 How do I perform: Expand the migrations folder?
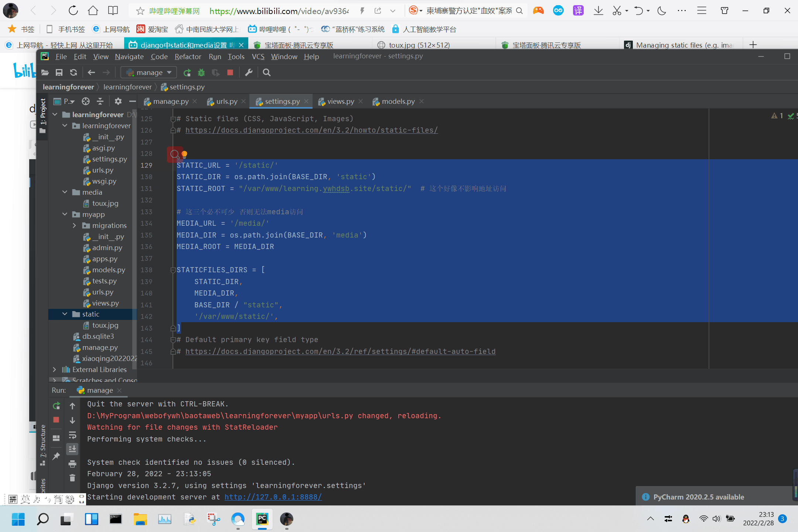click(x=75, y=225)
